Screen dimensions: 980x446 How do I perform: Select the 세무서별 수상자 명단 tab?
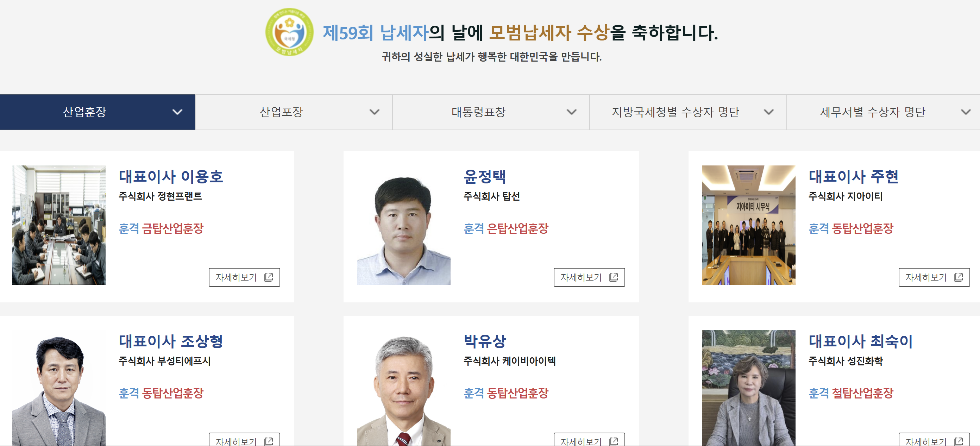(883, 112)
